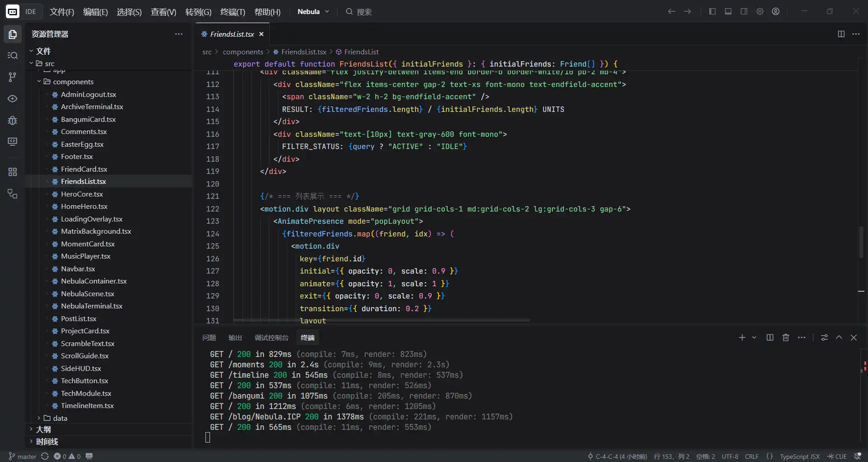Image resolution: width=868 pixels, height=462 pixels.
Task: Create a new terminal with plus icon
Action: [742, 337]
